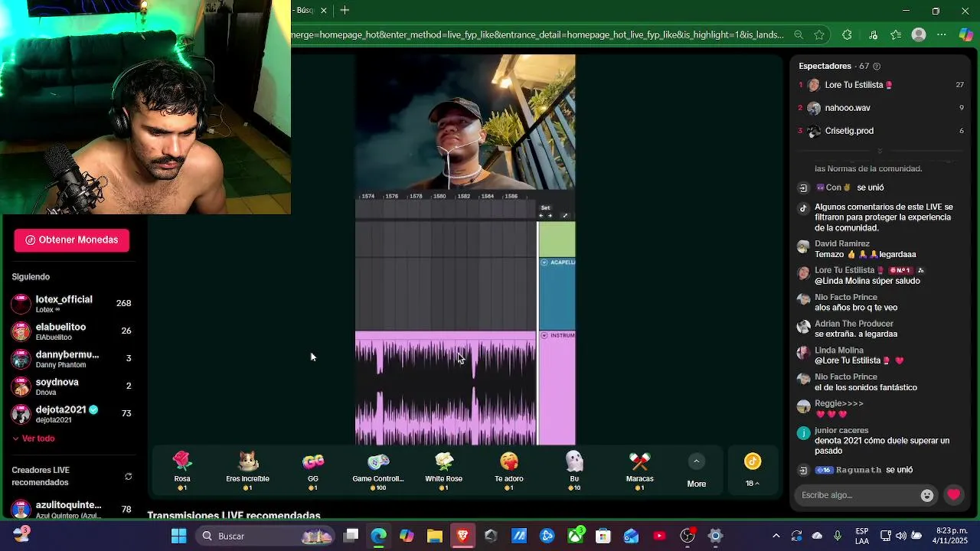
Task: Click David Ramirez's chat comment
Action: pyautogui.click(x=865, y=255)
